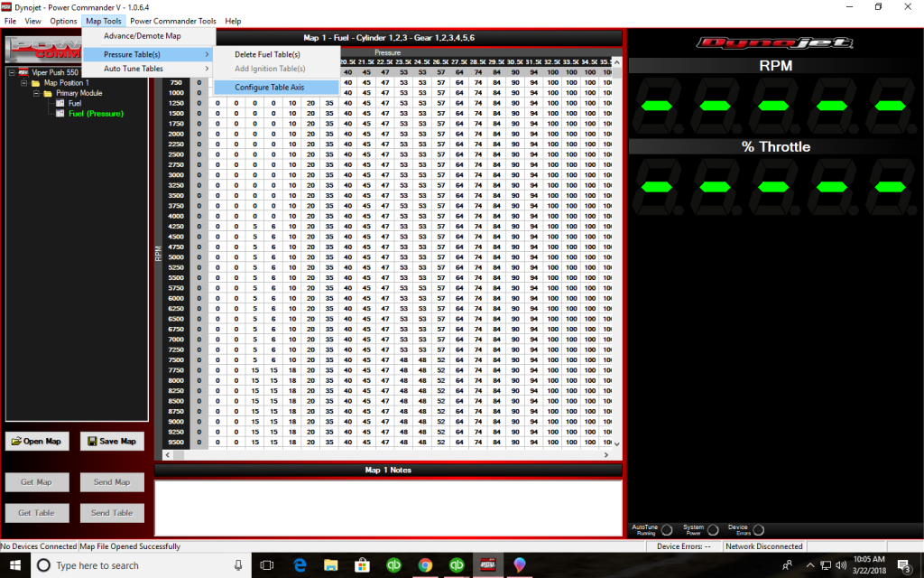Image resolution: width=924 pixels, height=578 pixels.
Task: Open the Help menu
Action: pyautogui.click(x=233, y=21)
